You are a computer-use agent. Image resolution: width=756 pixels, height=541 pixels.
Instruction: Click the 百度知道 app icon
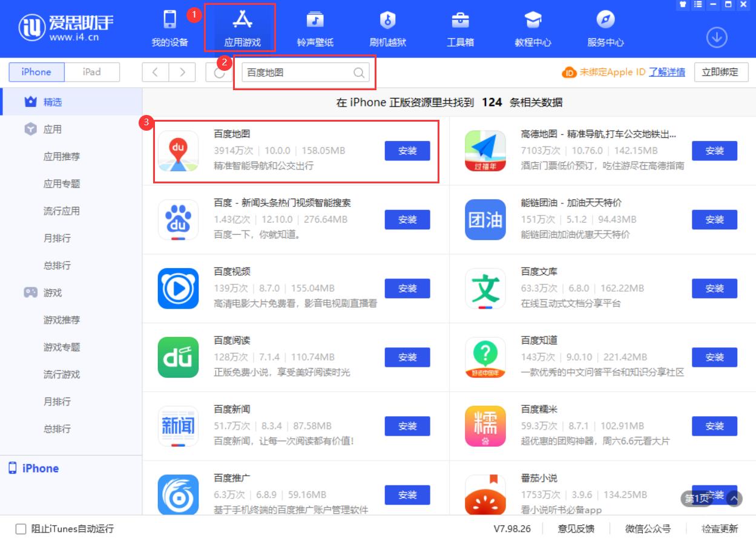point(485,358)
